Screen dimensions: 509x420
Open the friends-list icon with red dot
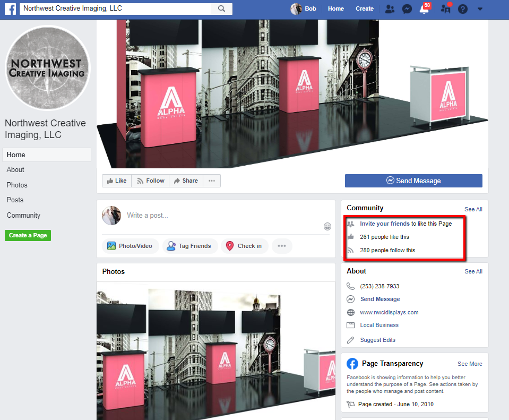coord(445,8)
